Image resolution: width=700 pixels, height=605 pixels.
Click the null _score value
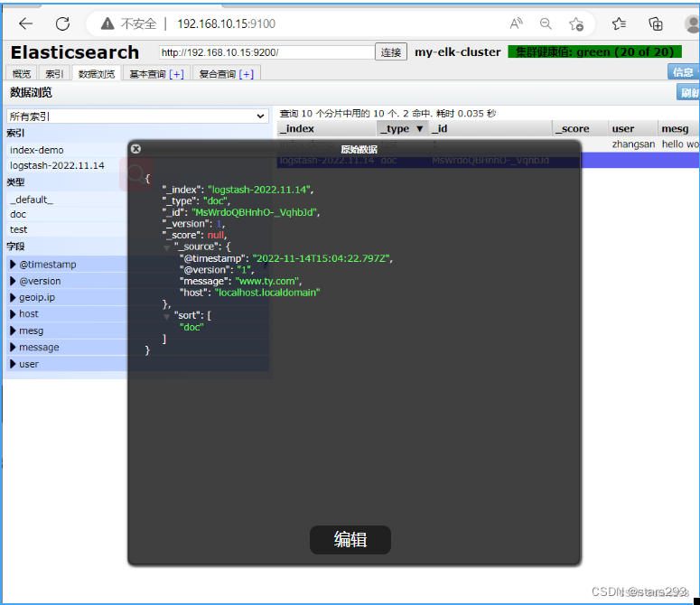click(x=216, y=235)
